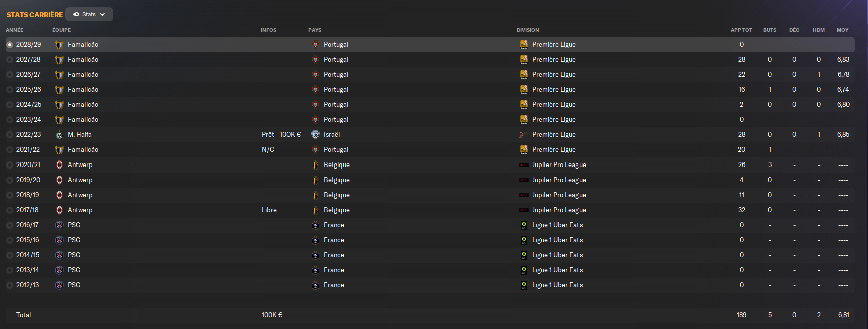This screenshot has width=868, height=329.
Task: Click the PSG crest in 2016/17 row
Action: 59,225
